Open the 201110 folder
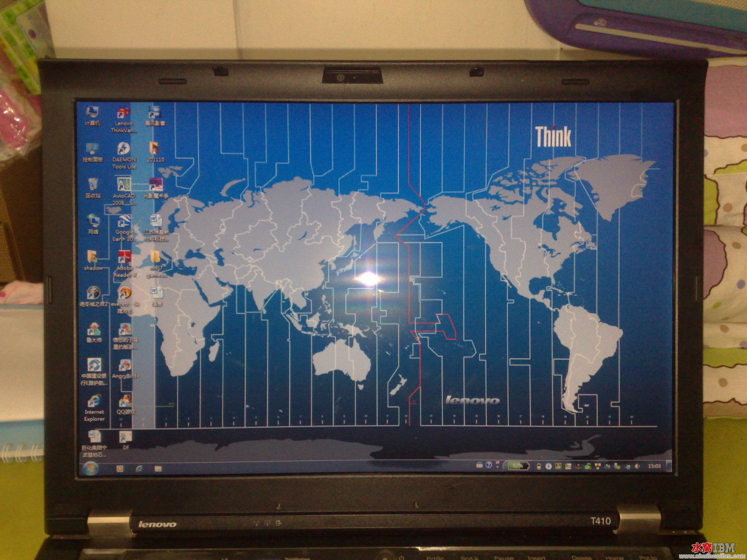 click(155, 152)
